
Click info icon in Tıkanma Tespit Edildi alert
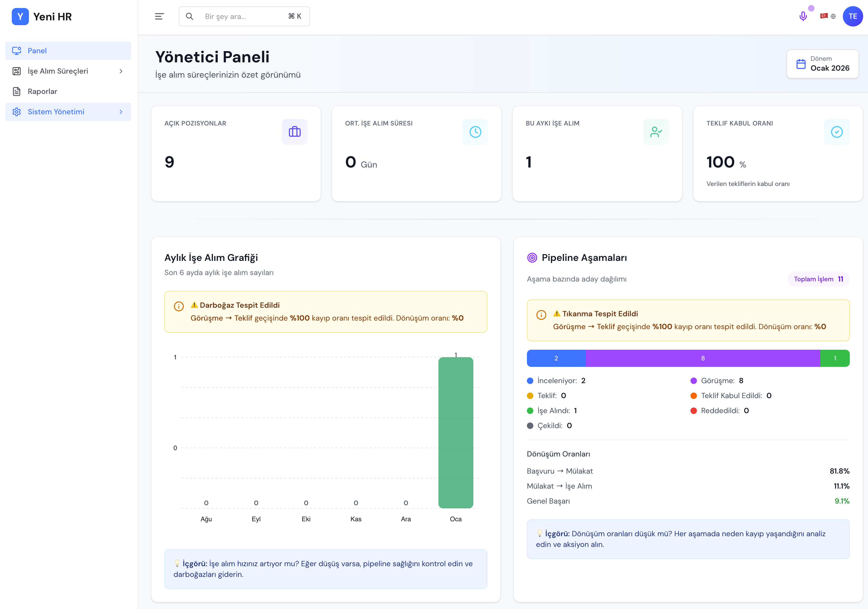click(x=541, y=315)
